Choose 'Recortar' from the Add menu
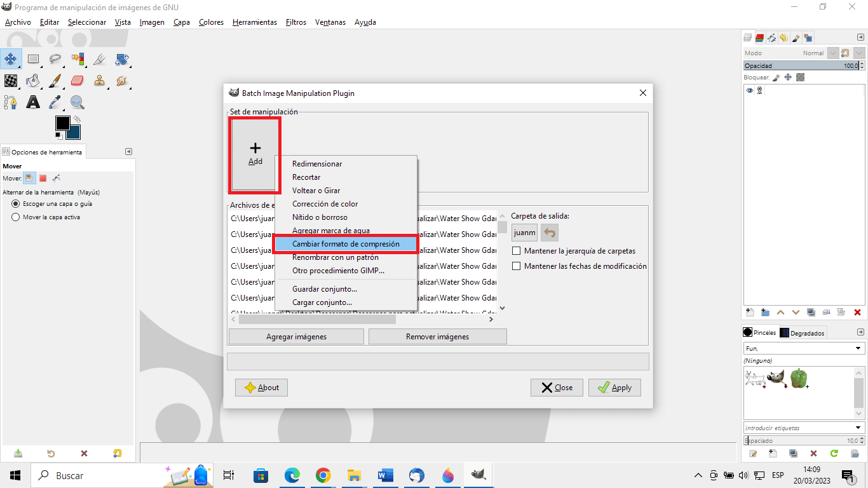868x488 pixels. coord(306,177)
